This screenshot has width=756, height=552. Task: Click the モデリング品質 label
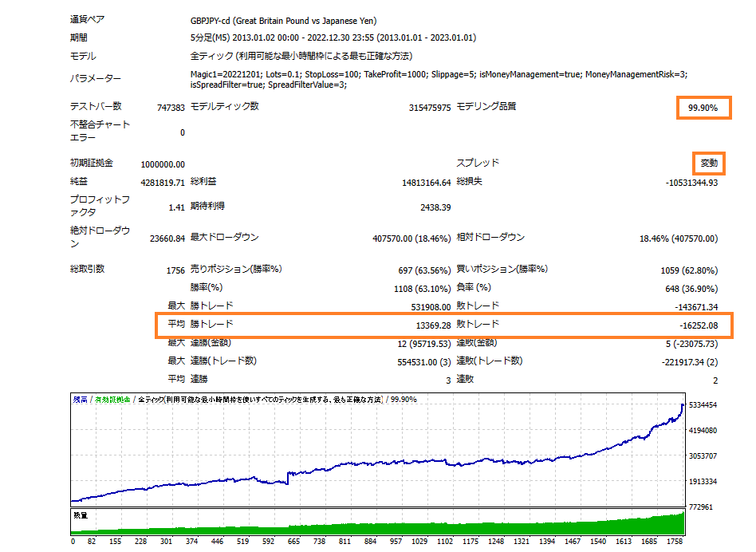[486, 106]
